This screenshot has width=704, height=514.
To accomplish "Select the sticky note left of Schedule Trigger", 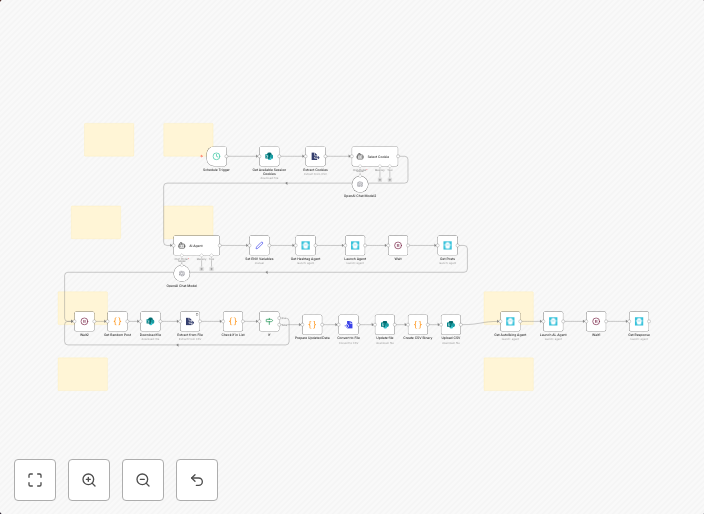I will tap(109, 140).
